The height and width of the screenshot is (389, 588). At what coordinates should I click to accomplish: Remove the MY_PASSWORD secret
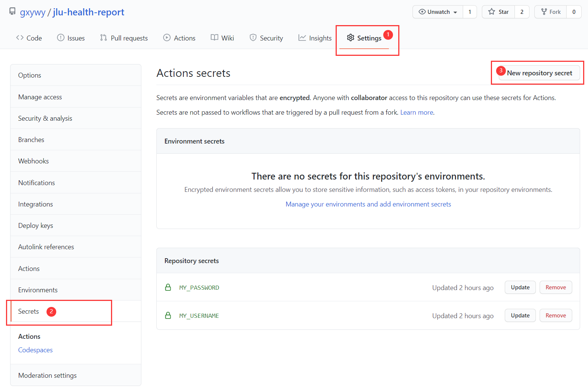tap(556, 287)
